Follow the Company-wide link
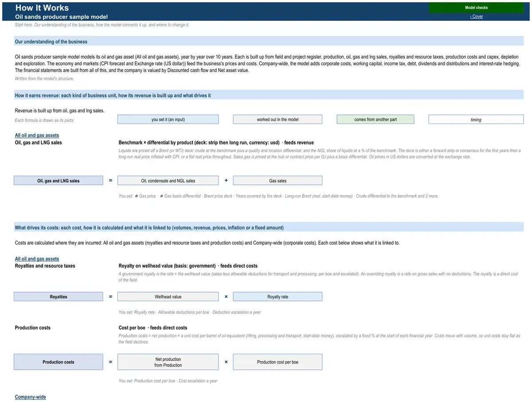This screenshot has width=532, height=402. tap(30, 397)
